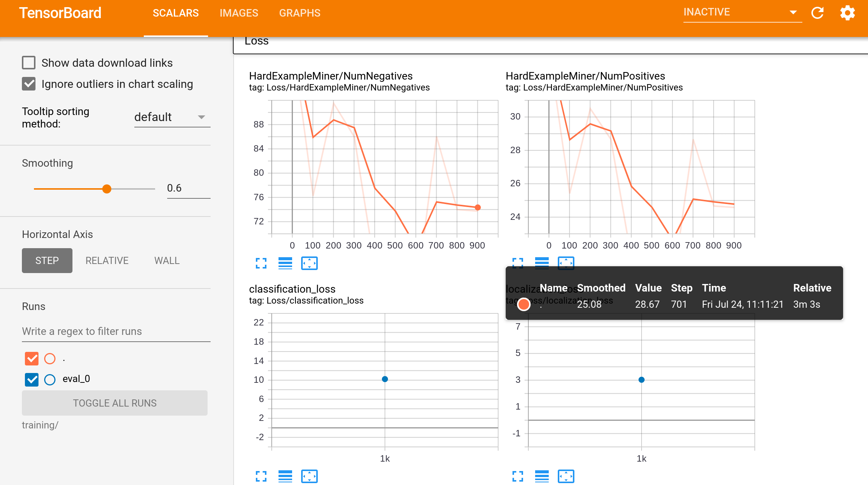Enable Show data download links checkbox
The width and height of the screenshot is (868, 485).
point(29,63)
